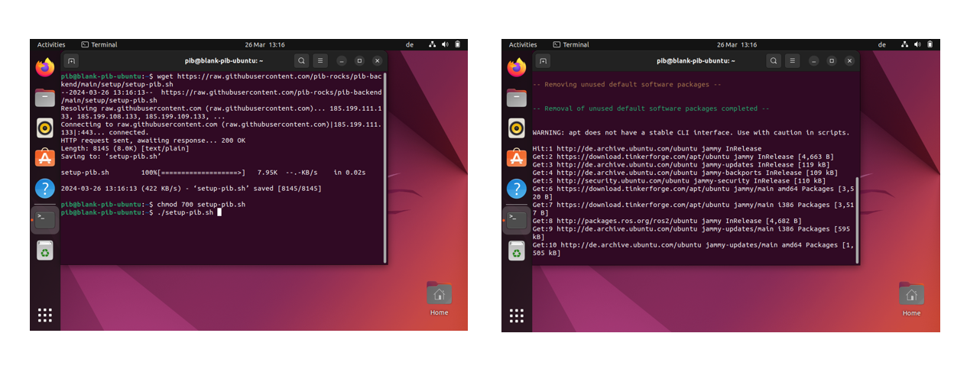The height and width of the screenshot is (372, 980).
Task: Open the '26 Mar 13:16' clock in left screenshot
Action: pos(264,45)
